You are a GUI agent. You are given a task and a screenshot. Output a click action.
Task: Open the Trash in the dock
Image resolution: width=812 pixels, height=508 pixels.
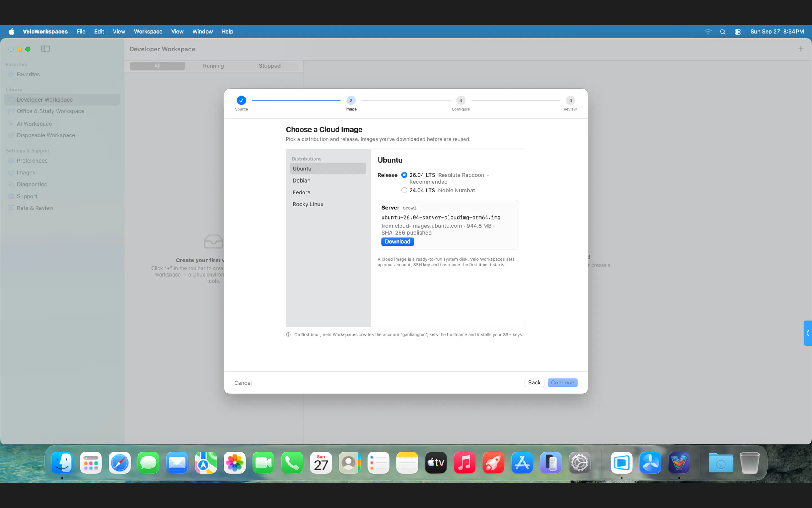coord(750,463)
